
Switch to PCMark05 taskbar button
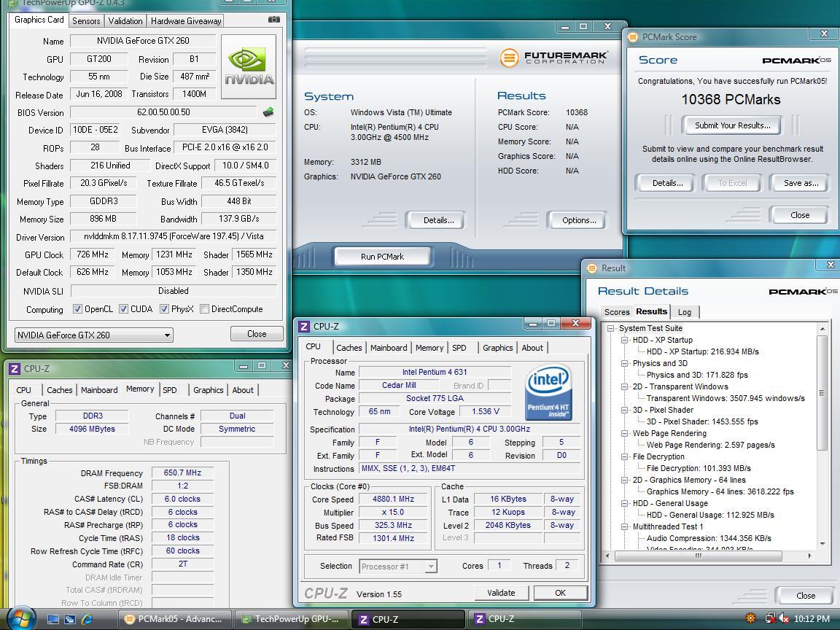point(175,619)
